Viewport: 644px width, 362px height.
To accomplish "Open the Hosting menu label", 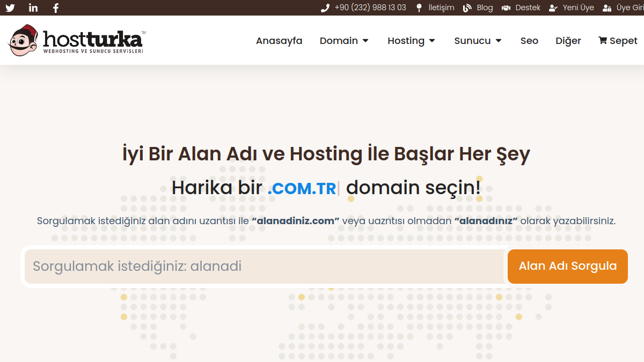I will pyautogui.click(x=406, y=41).
